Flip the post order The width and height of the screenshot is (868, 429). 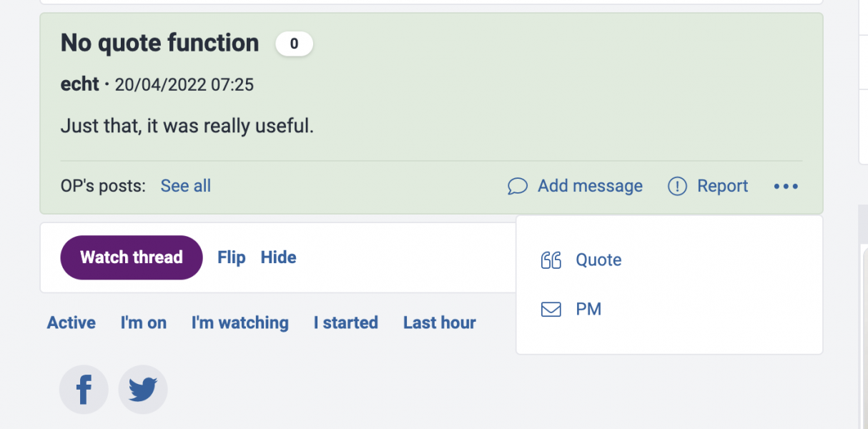point(230,257)
